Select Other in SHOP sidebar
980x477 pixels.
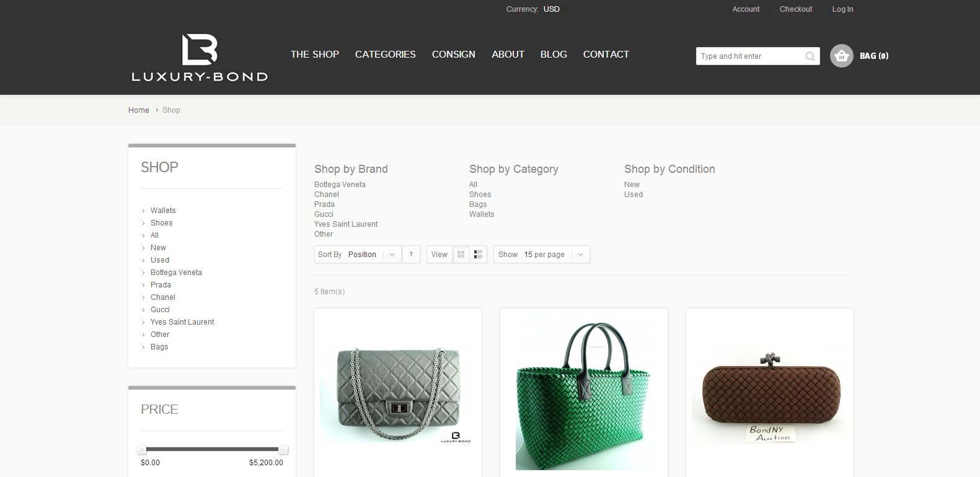point(160,335)
